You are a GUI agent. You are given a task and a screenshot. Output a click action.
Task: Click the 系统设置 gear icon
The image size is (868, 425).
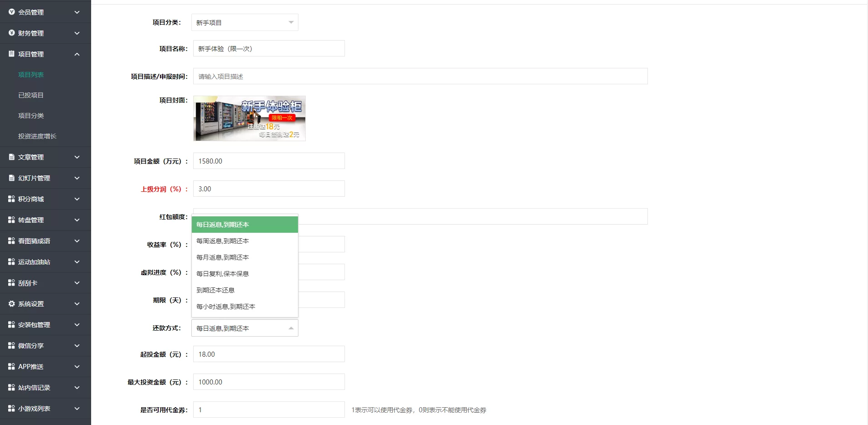12,304
